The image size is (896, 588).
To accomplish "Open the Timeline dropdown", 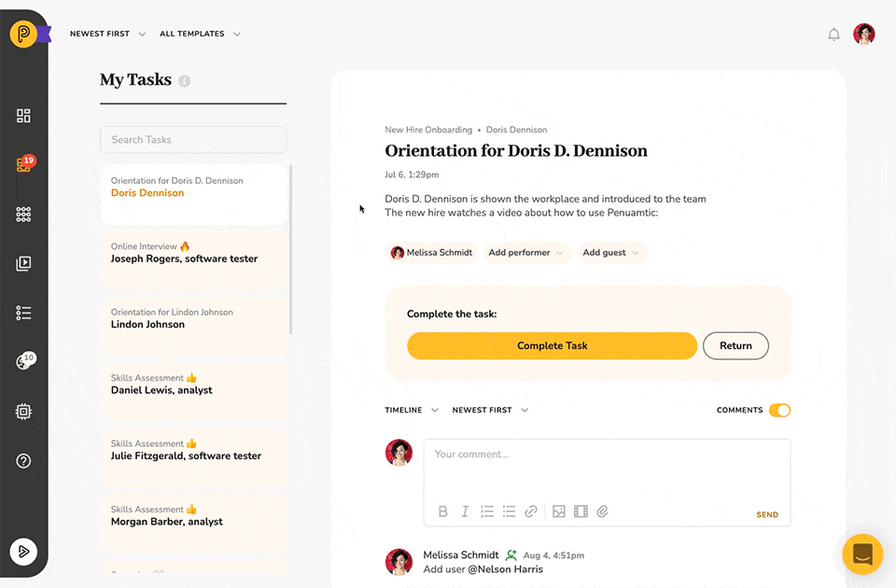I will point(412,411).
